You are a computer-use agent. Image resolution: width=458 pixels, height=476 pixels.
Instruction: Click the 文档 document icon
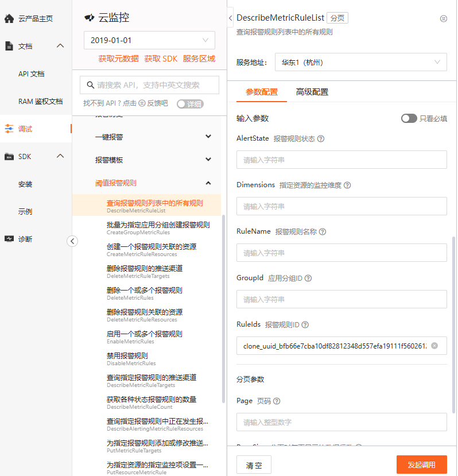pyautogui.click(x=9, y=46)
